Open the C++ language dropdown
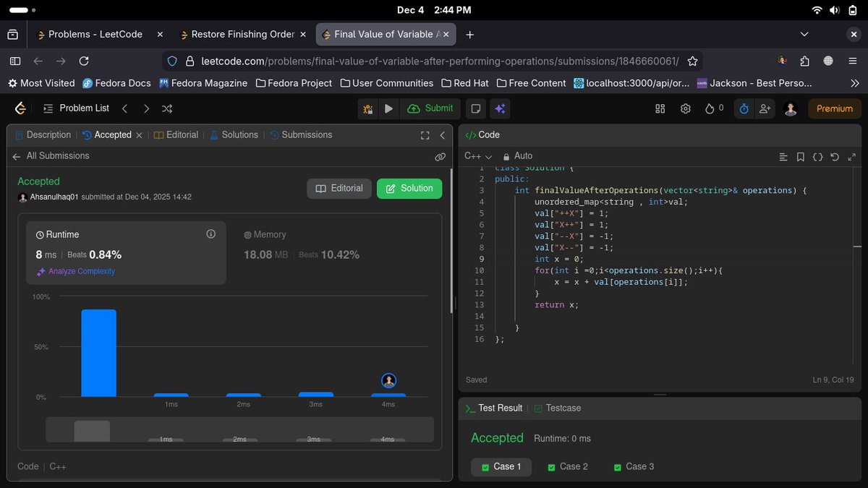Screen dimensions: 868x488 coord(478,156)
